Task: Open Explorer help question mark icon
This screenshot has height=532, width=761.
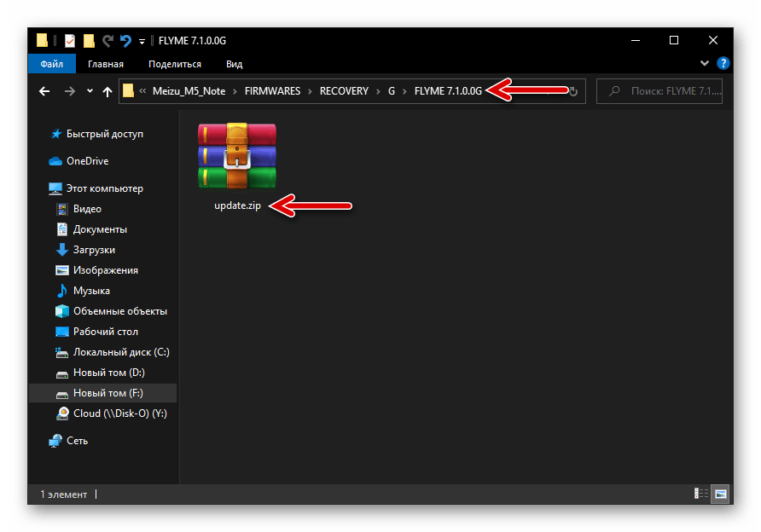Action: [723, 64]
